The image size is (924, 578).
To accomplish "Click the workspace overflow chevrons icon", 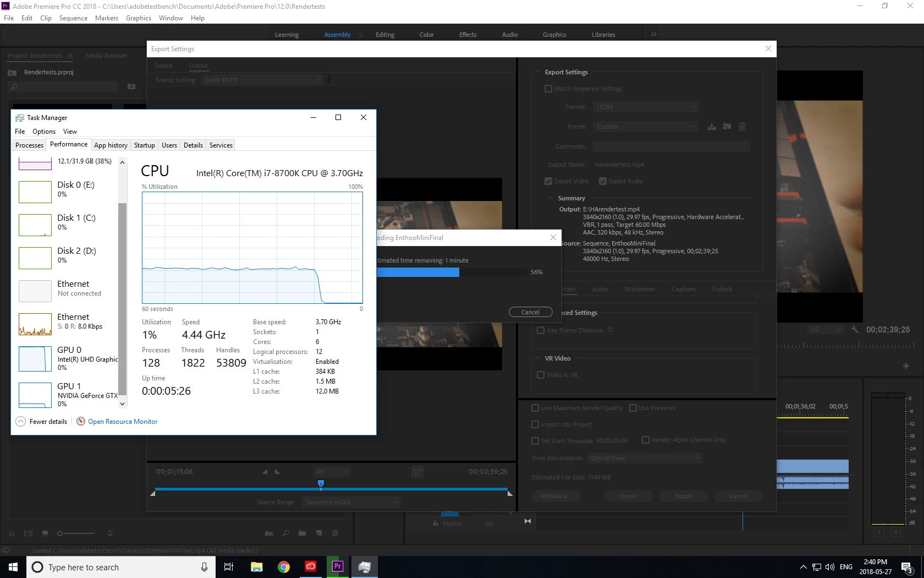I will (x=654, y=34).
